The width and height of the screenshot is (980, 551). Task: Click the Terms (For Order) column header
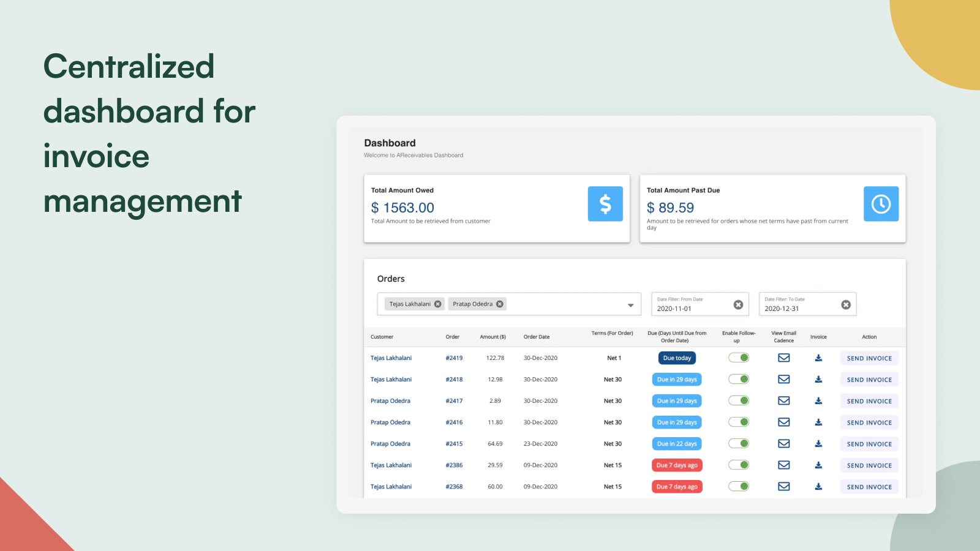point(612,333)
